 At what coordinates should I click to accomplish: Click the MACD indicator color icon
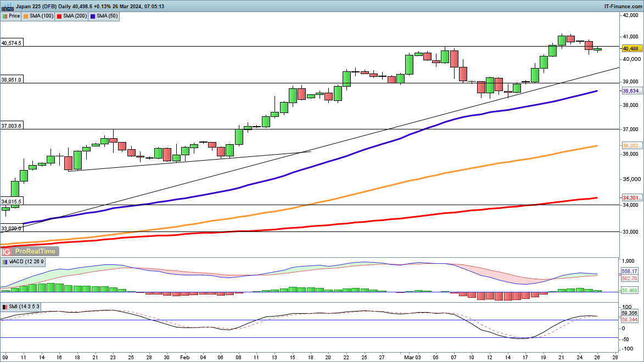4,262
